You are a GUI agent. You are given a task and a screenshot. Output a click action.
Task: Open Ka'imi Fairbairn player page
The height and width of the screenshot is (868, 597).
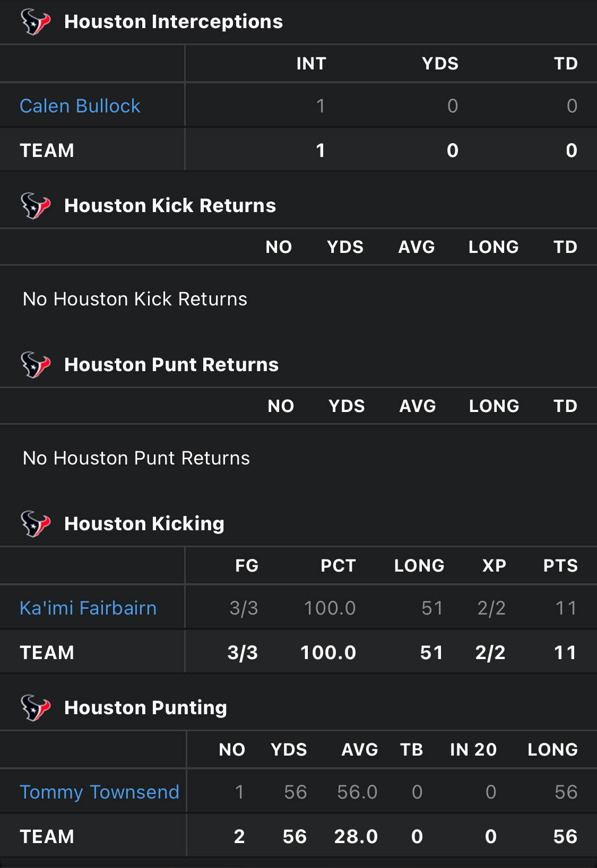pos(88,608)
